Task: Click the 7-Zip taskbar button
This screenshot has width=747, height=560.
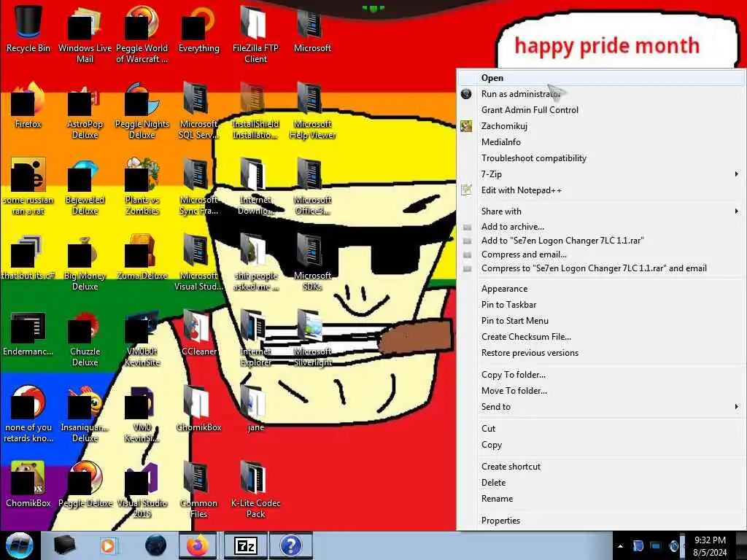Action: click(246, 545)
